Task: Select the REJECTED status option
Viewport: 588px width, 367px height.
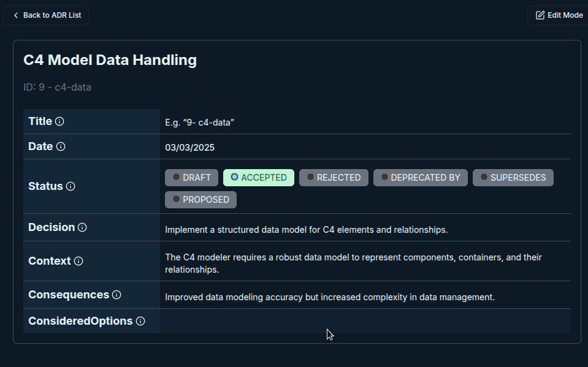Action: coord(334,177)
